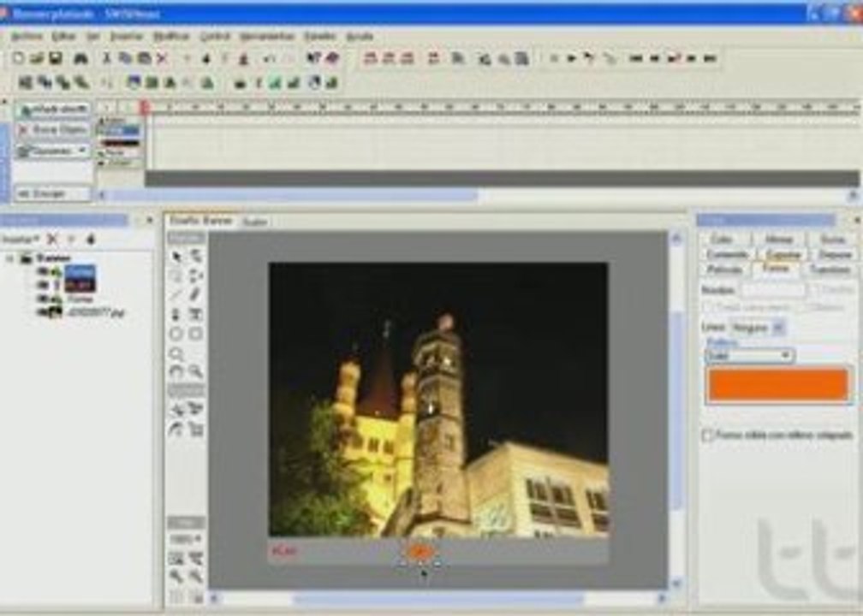Viewport: 863px width, 616px height.
Task: Select the Line drawing tool
Action: click(176, 295)
